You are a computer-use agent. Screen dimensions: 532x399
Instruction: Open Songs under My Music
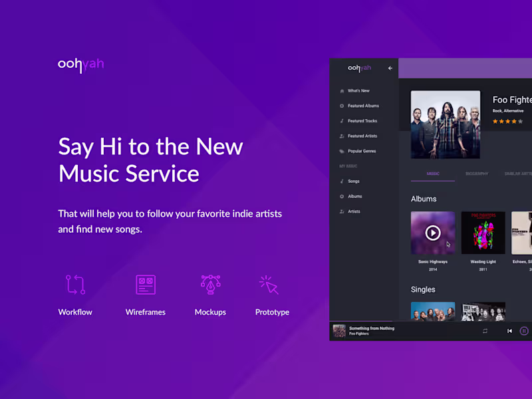tap(354, 182)
